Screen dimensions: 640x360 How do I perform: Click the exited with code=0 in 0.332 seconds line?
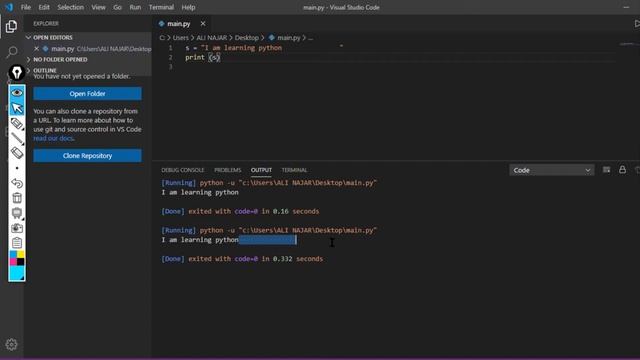pos(242,259)
